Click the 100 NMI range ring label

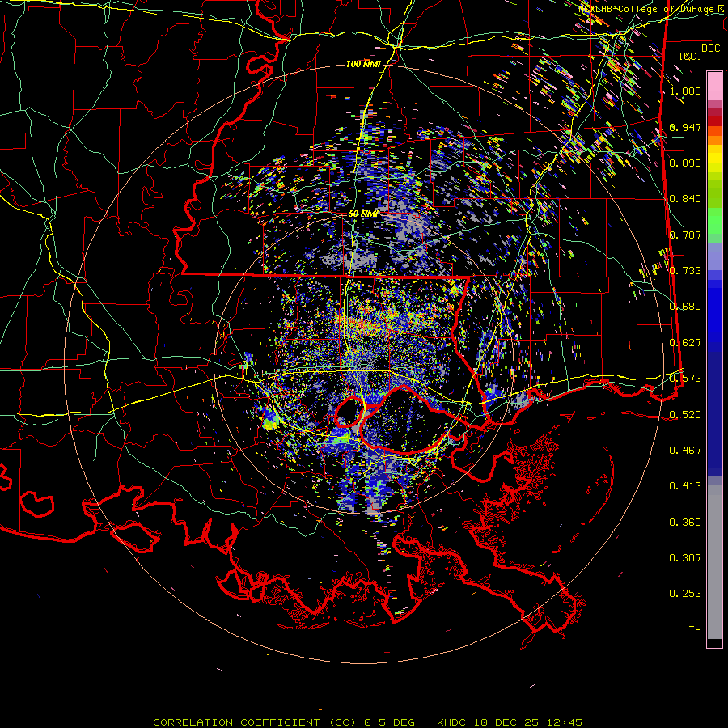[x=363, y=64]
